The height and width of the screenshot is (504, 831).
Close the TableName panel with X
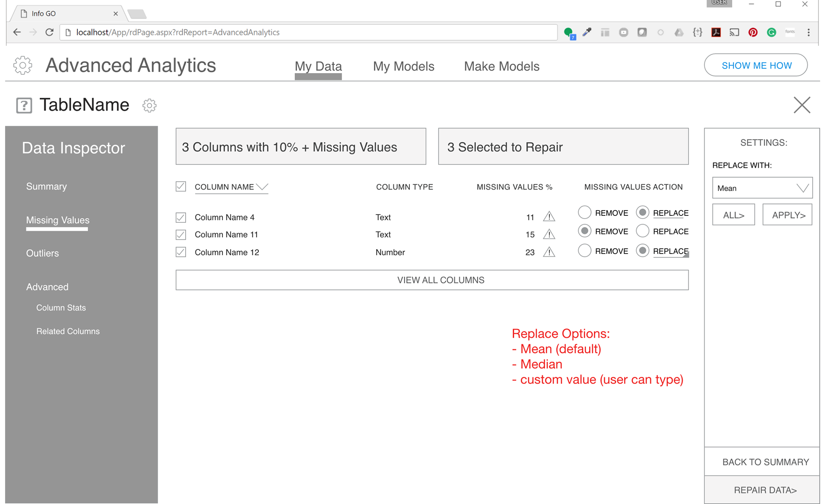click(x=802, y=105)
